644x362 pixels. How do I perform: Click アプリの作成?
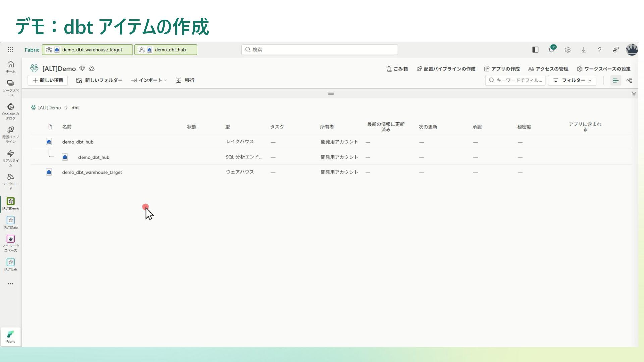(x=502, y=69)
